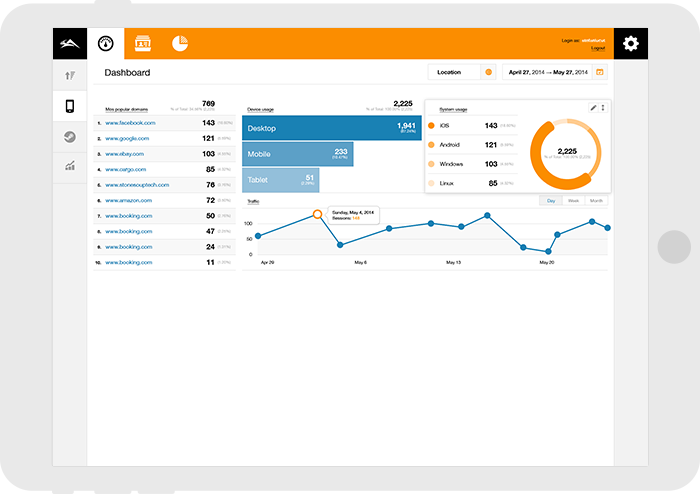Open the settings gear
This screenshot has height=494, width=700.
tap(630, 43)
